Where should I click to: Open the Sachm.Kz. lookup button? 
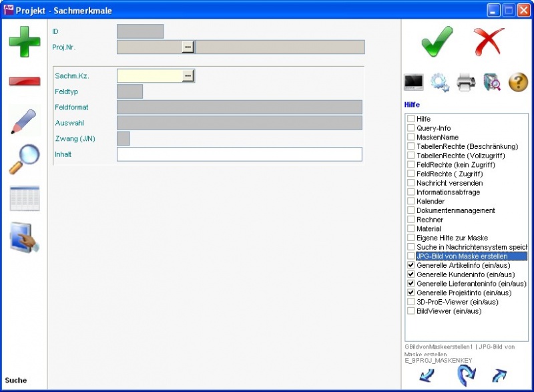188,76
